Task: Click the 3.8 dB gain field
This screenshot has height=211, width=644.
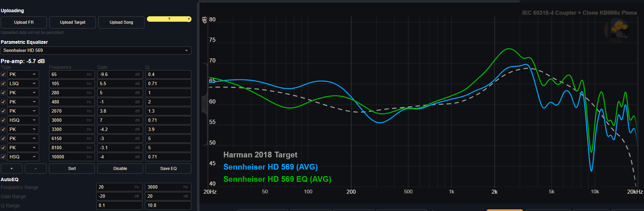Action: 120,111
